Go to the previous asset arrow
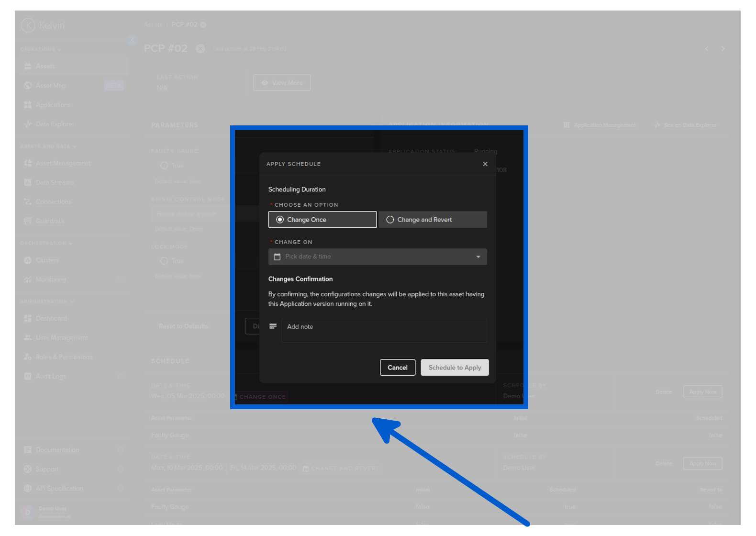This screenshot has height=536, width=756. (x=707, y=49)
